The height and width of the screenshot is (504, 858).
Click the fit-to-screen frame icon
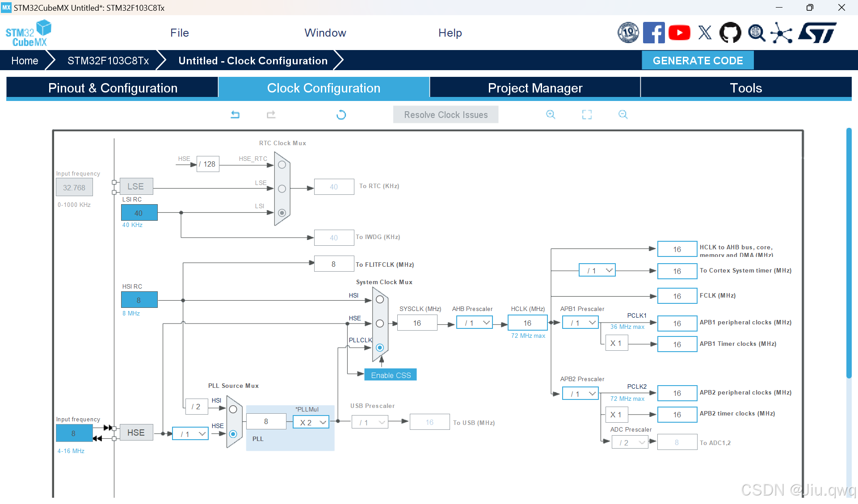point(587,115)
